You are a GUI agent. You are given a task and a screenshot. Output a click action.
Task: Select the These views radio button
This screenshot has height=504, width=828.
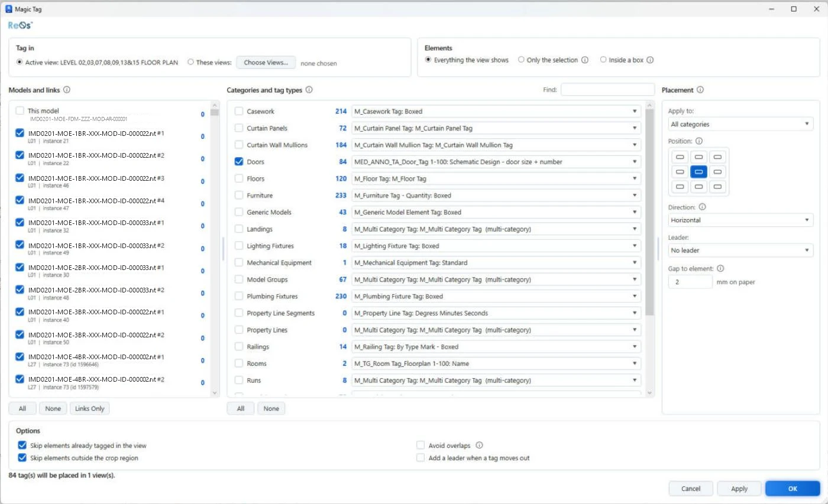(x=190, y=62)
